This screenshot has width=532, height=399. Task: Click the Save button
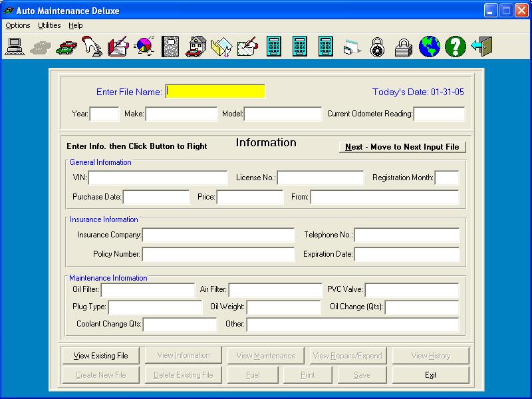[x=362, y=375]
